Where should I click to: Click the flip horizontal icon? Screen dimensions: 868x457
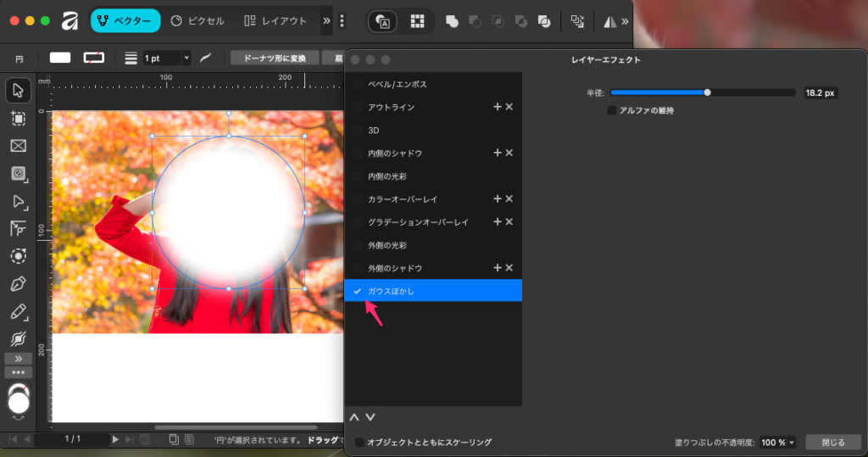[609, 21]
